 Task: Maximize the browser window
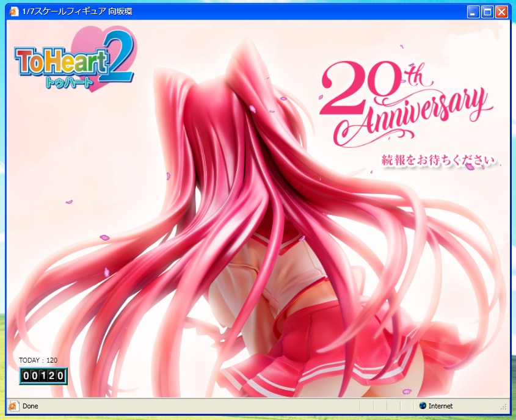(x=487, y=12)
